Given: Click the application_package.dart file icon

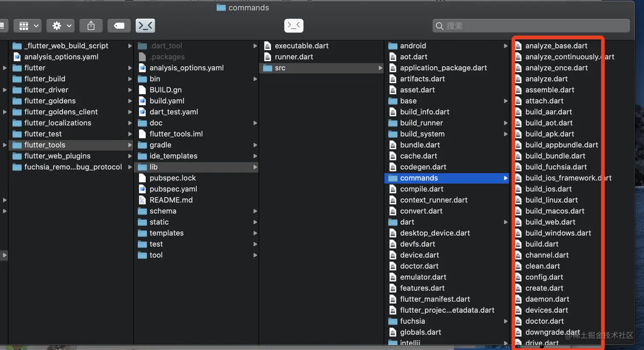Looking at the screenshot, I should [x=393, y=68].
